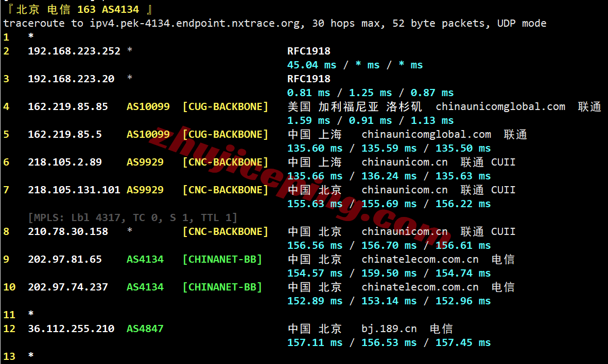Viewport: 608px width, 364px height.
Task: Click [CNC-BACKBONE] tag on hop 7
Action: (225, 190)
